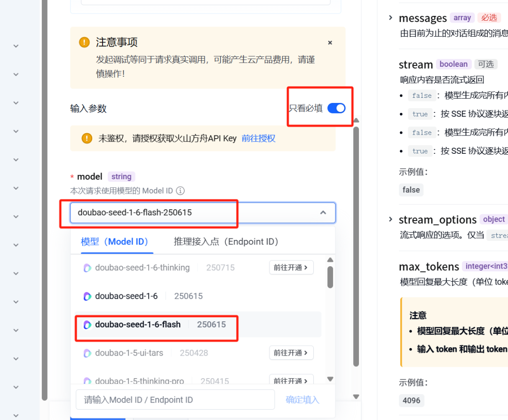The width and height of the screenshot is (508, 420).
Task: Click the model field showing doubao-seed-1-6-flash-250615
Action: click(203, 213)
